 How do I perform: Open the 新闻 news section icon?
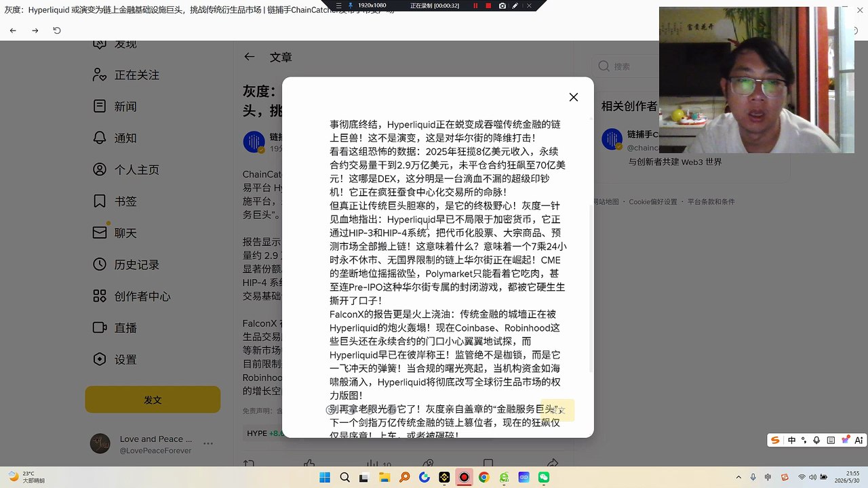coord(100,106)
